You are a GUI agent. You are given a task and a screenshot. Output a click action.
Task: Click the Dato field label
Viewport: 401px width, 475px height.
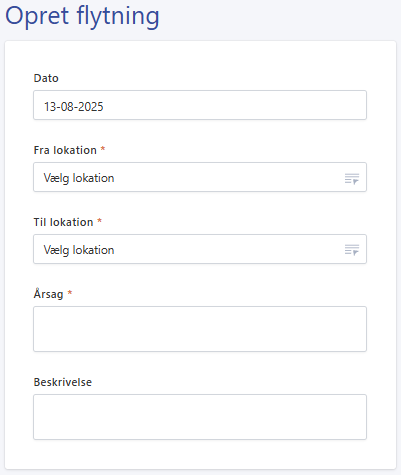(46, 78)
